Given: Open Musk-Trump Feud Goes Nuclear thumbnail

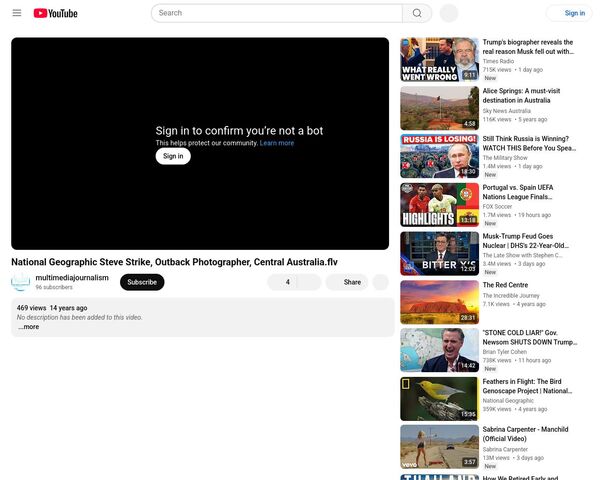Looking at the screenshot, I should pos(439,253).
